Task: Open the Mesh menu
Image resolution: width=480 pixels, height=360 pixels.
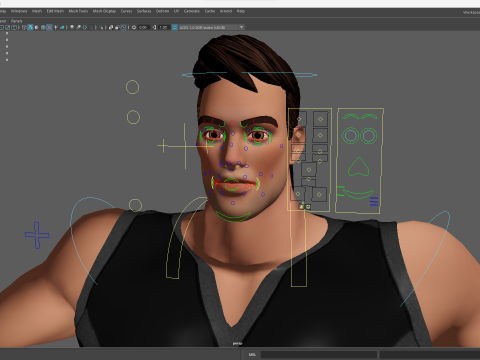Action: (x=37, y=11)
